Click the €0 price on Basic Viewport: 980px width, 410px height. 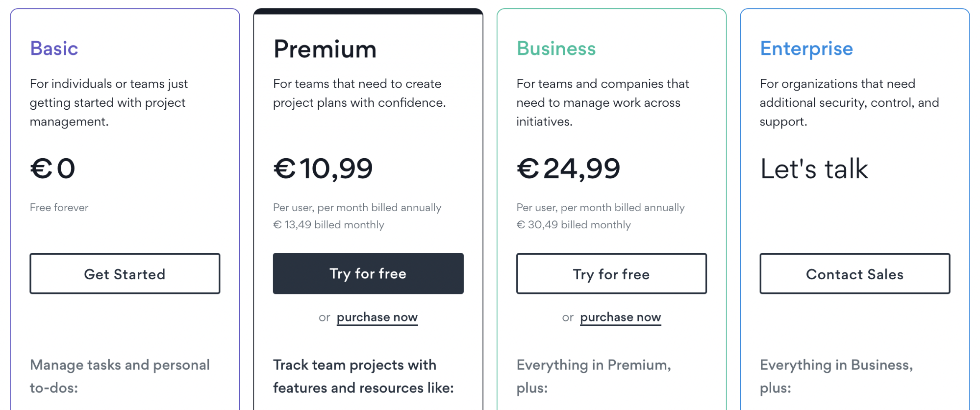[x=52, y=169]
